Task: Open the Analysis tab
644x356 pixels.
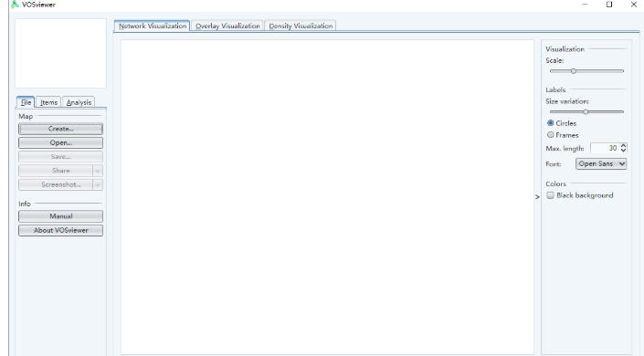Action: pos(79,102)
